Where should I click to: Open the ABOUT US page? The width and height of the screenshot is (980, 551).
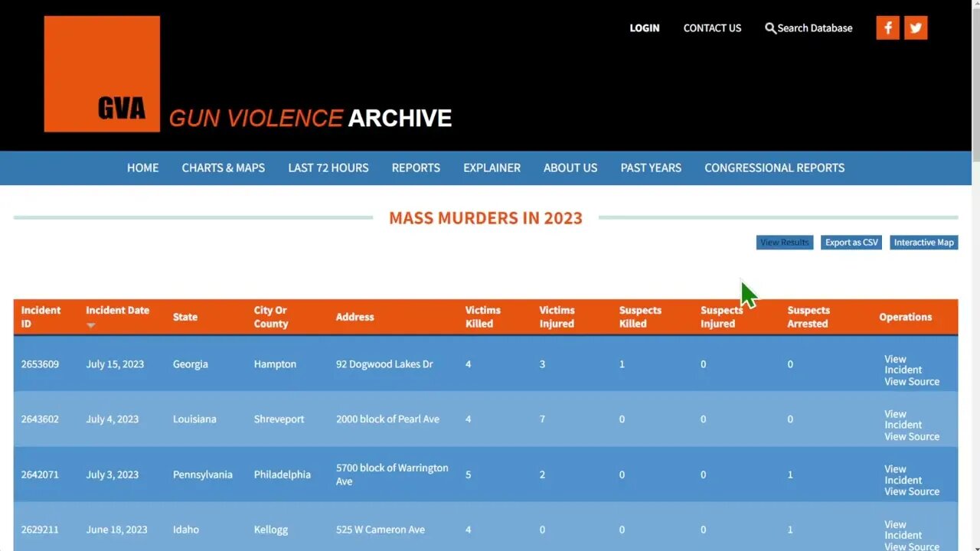tap(570, 168)
